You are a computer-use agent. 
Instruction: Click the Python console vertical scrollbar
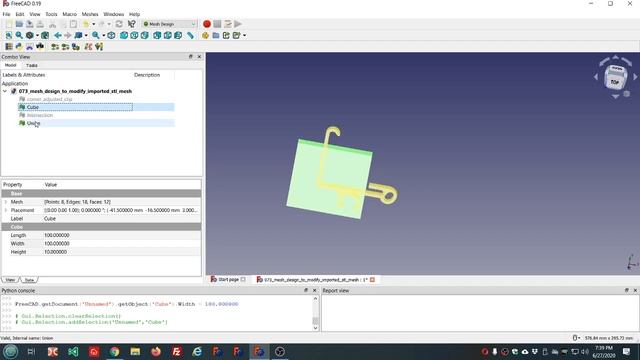pos(315,313)
